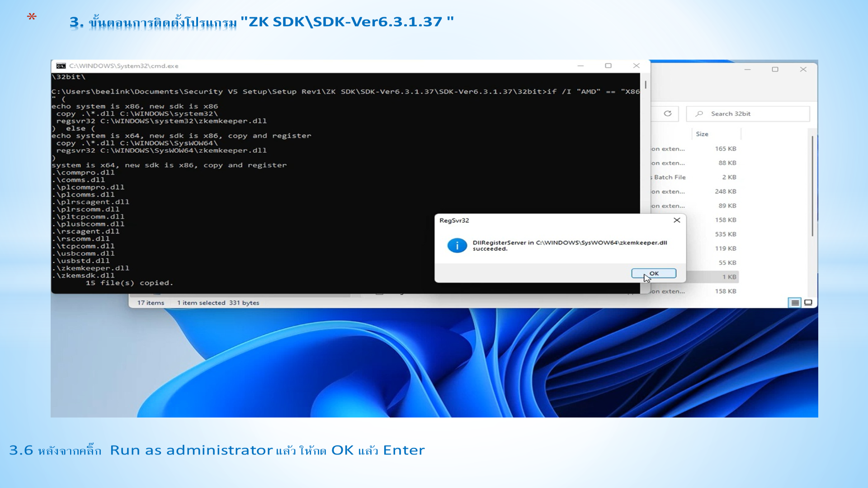Select the file row sized 165 KB
Viewport: 868px width, 488px height.
coord(694,149)
